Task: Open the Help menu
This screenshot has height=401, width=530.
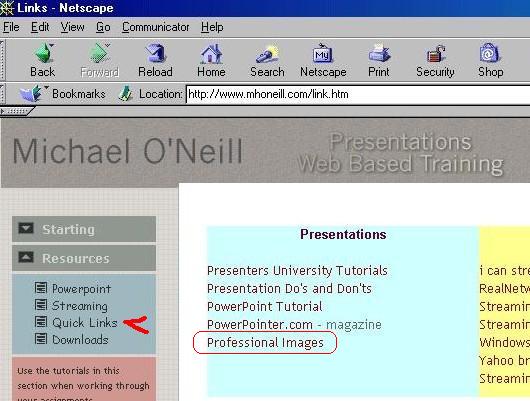Action: pos(212,27)
